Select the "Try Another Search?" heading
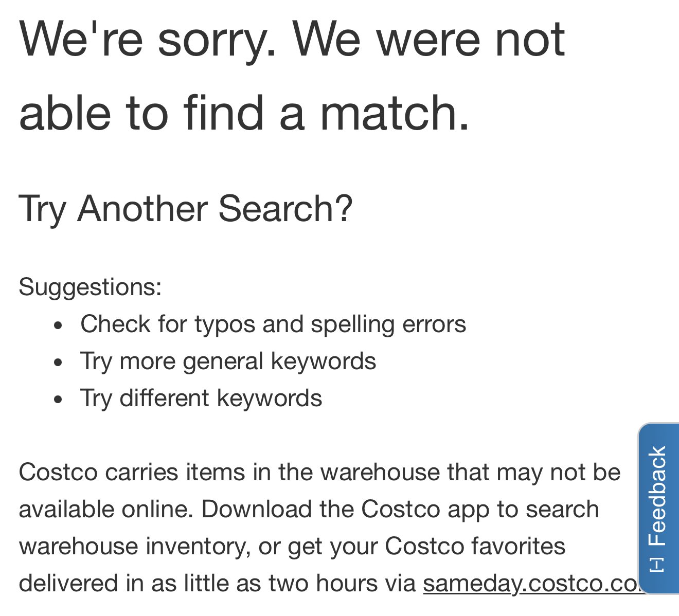This screenshot has height=616, width=679. tap(186, 209)
